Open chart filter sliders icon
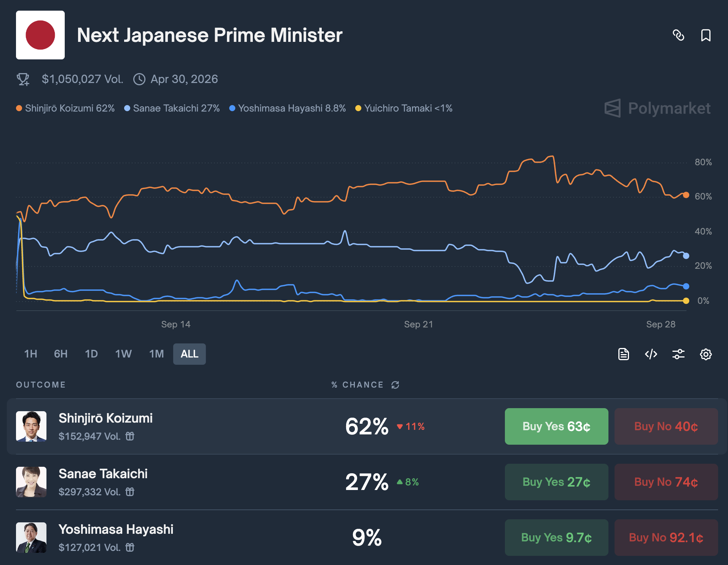This screenshot has height=565, width=728. point(678,354)
